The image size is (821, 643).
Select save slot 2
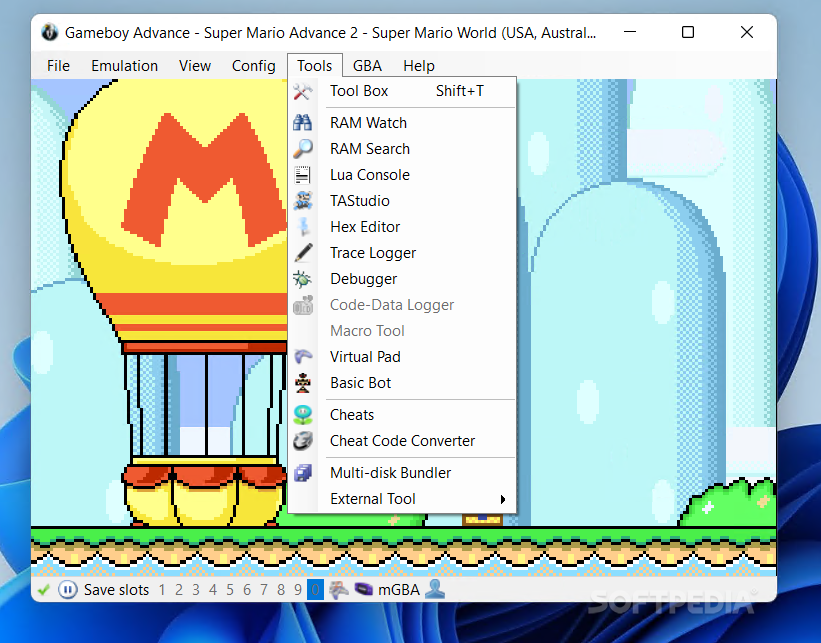pos(179,590)
